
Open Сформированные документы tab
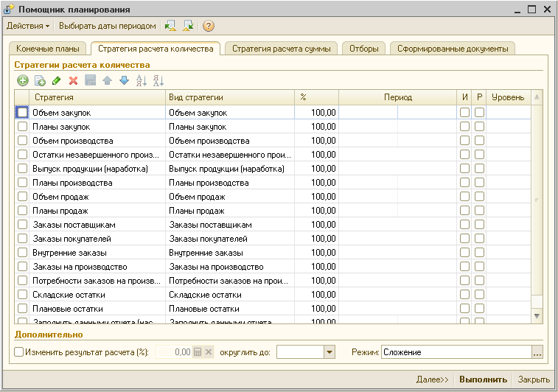(453, 49)
